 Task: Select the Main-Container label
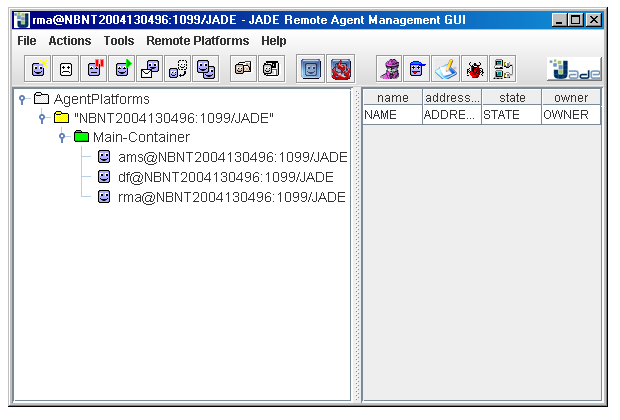(141, 137)
